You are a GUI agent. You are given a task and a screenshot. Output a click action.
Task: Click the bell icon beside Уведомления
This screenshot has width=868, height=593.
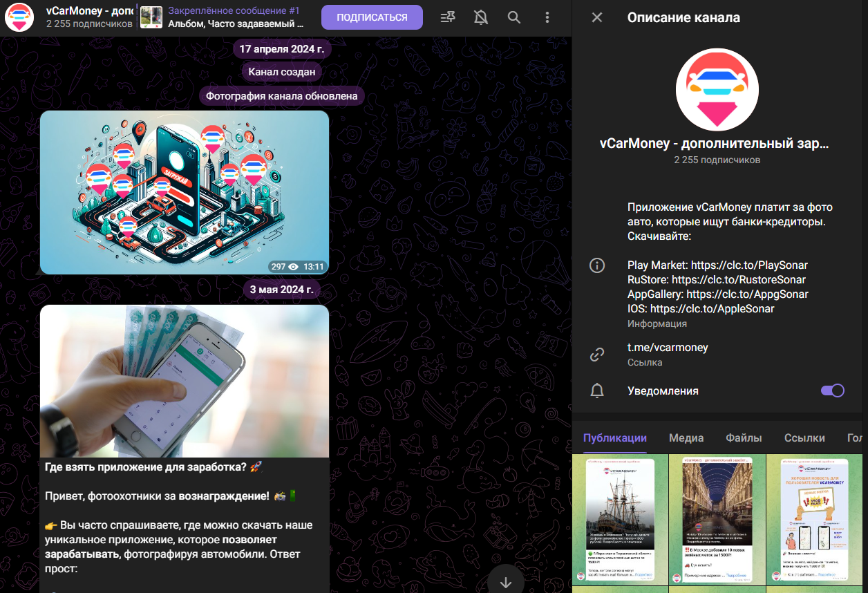597,390
